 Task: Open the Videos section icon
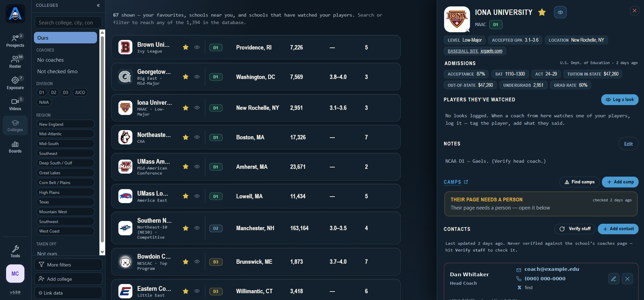(15, 104)
